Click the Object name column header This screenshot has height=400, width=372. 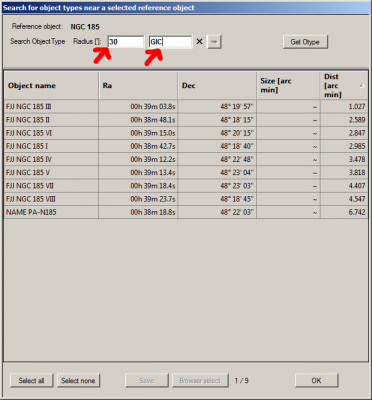(x=51, y=86)
